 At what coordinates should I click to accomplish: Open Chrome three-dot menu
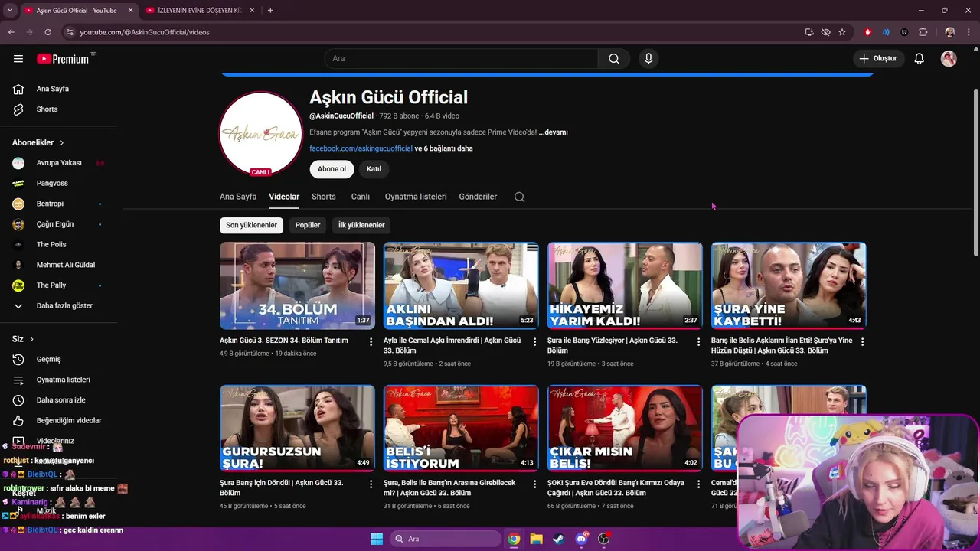pyautogui.click(x=968, y=32)
